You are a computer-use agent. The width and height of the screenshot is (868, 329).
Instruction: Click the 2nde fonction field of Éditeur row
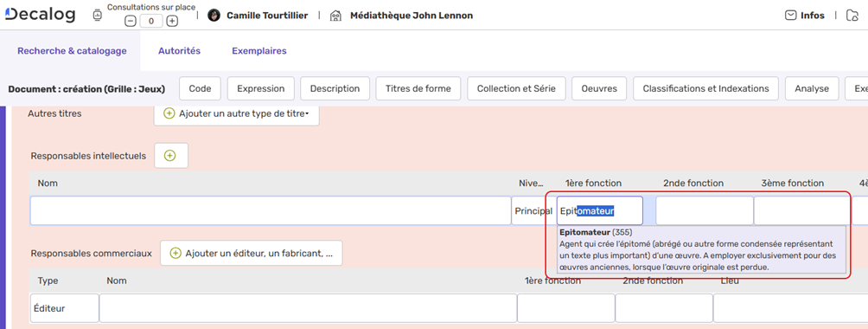click(x=664, y=308)
